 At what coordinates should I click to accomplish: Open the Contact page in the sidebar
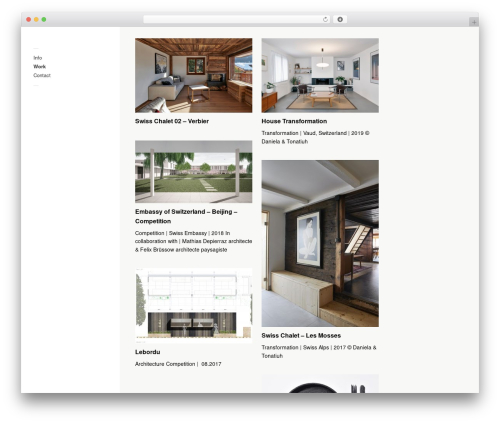[x=42, y=75]
